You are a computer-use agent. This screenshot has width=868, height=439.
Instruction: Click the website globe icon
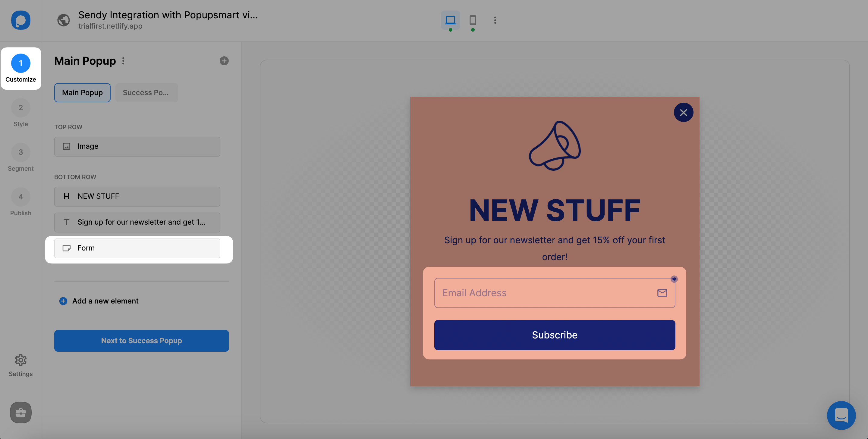coord(63,20)
